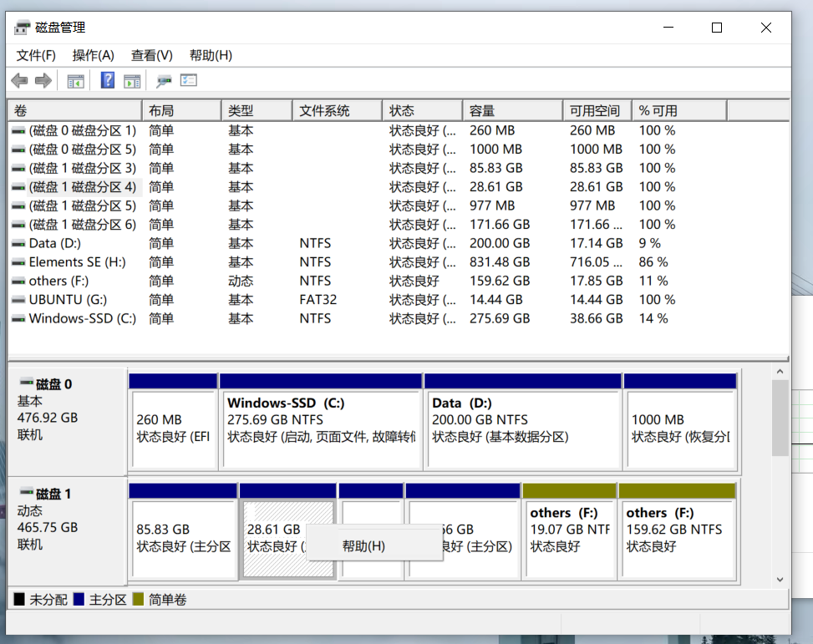Image resolution: width=813 pixels, height=644 pixels.
Task: Click the scroll up arrow in disk pane
Action: pyautogui.click(x=780, y=372)
